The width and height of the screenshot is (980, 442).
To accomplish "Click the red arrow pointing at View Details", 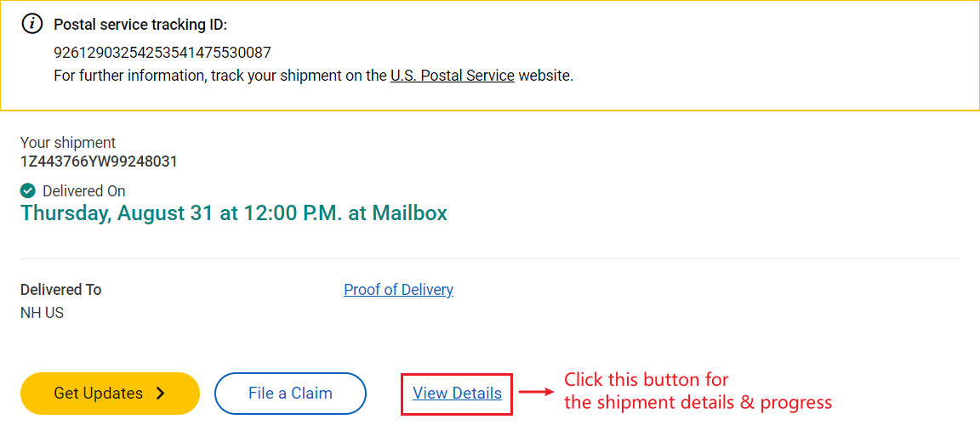I will click(x=537, y=392).
